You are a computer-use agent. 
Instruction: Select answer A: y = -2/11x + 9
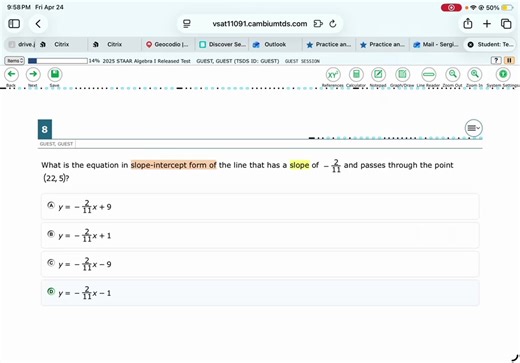point(260,207)
